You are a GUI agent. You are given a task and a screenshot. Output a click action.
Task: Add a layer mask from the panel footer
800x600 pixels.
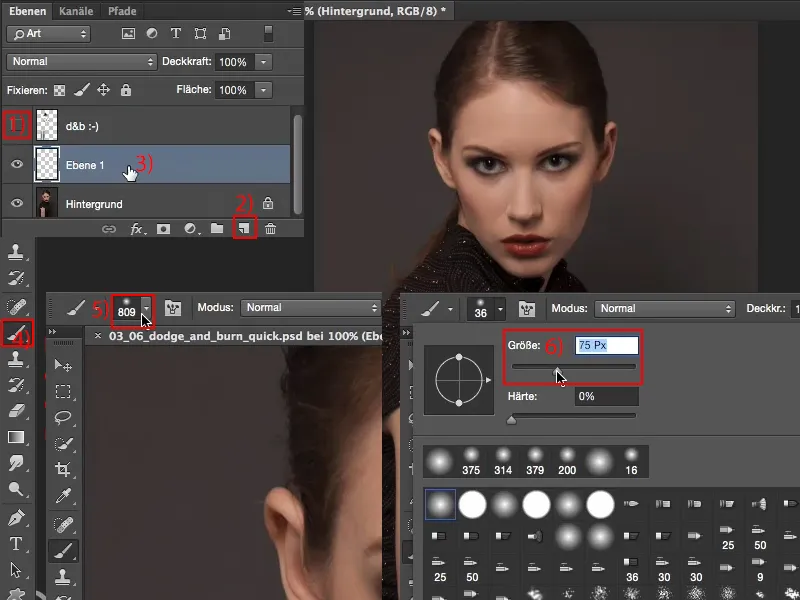click(x=163, y=229)
